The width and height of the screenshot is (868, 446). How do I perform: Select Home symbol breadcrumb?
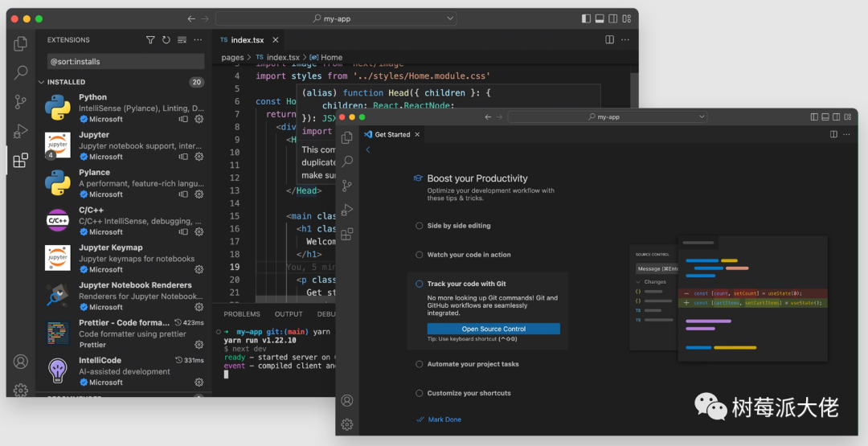point(326,58)
